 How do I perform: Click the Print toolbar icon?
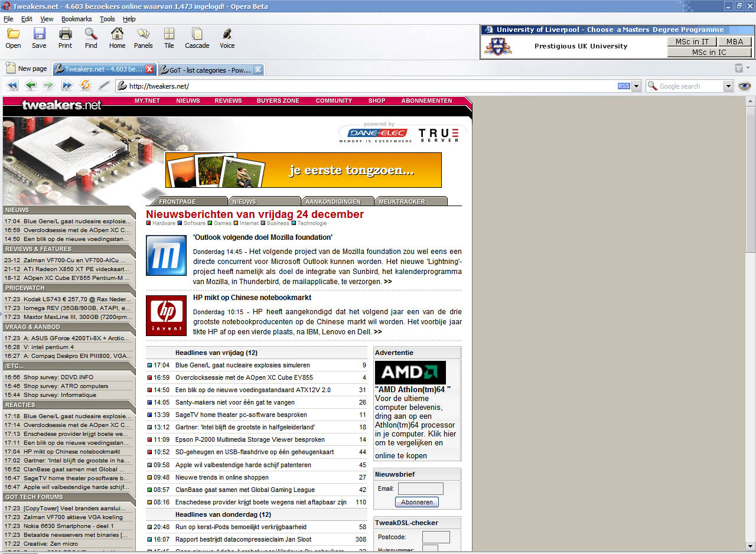pyautogui.click(x=65, y=34)
